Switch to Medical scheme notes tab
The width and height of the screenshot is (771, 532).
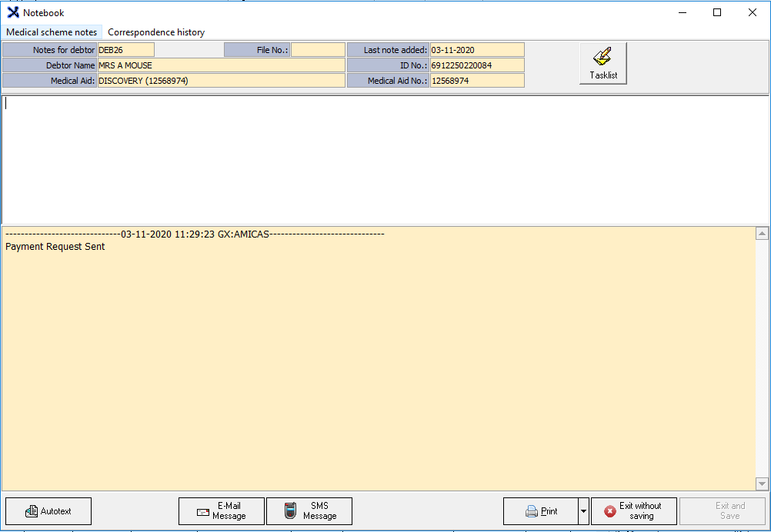52,32
